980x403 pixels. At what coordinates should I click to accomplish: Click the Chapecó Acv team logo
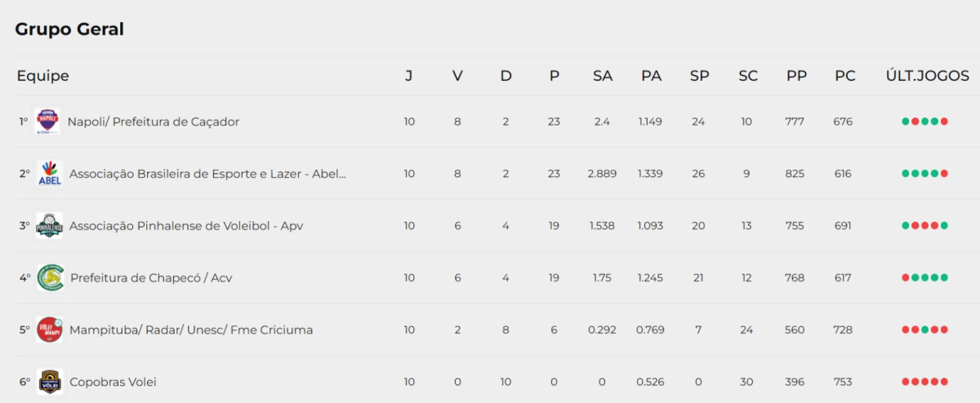tap(51, 278)
